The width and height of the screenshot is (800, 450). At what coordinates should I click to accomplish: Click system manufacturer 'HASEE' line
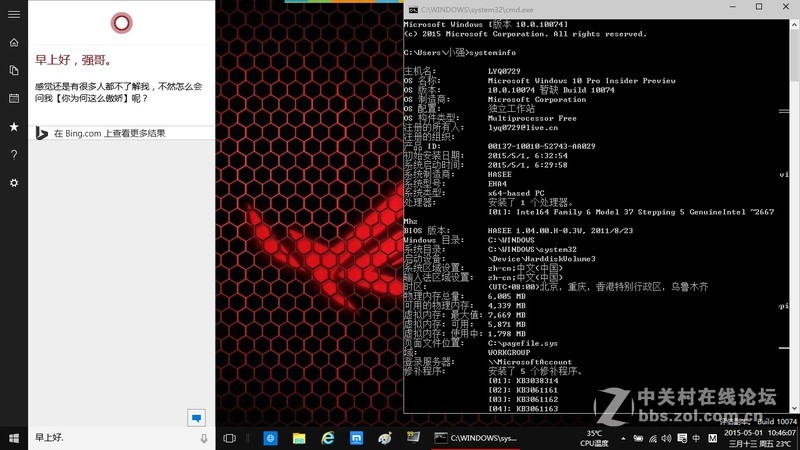click(499, 174)
